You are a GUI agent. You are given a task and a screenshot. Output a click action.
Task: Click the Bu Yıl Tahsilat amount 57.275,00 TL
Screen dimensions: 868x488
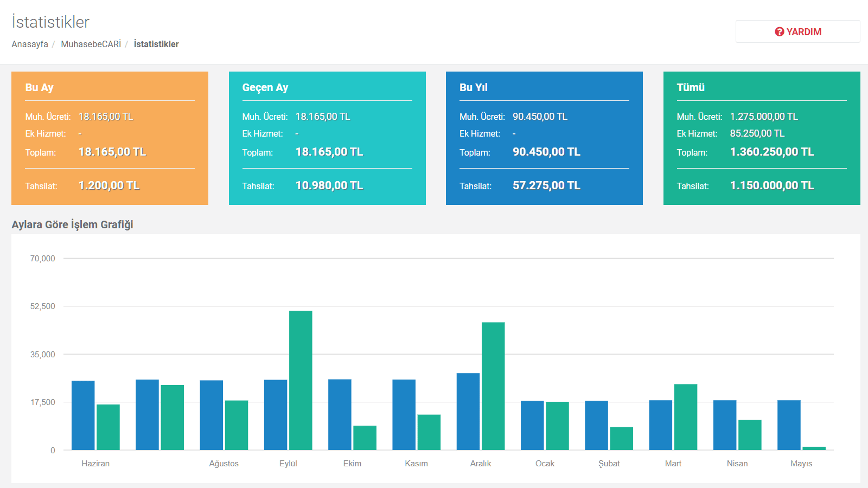tap(546, 185)
